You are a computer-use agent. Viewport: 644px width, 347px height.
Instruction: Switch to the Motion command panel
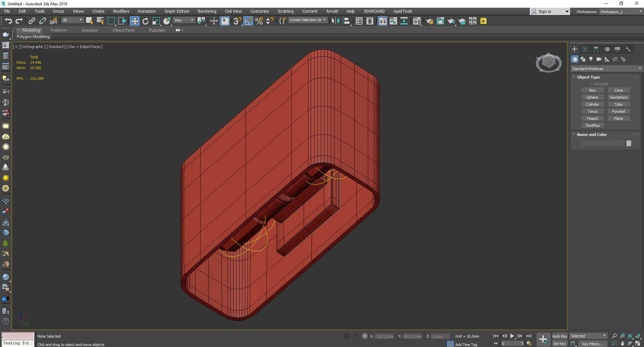(x=607, y=49)
